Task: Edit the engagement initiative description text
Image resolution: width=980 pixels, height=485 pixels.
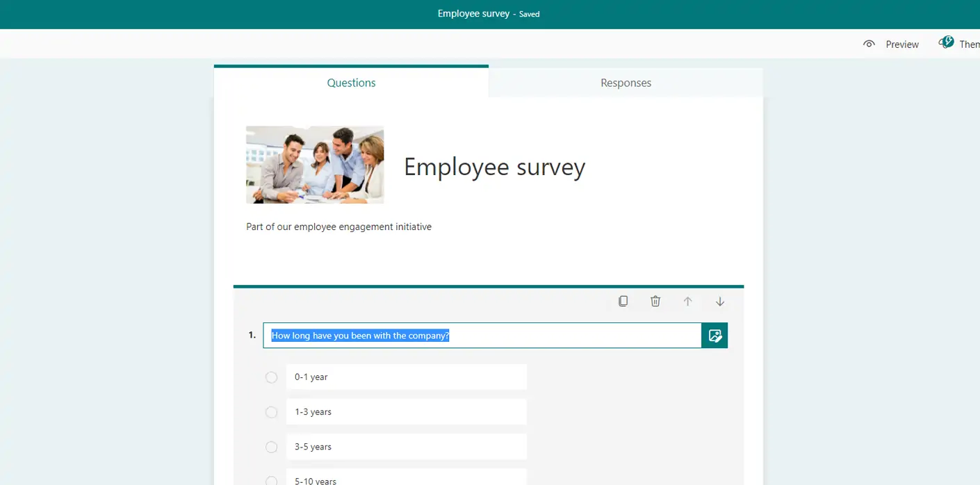Action: [338, 226]
